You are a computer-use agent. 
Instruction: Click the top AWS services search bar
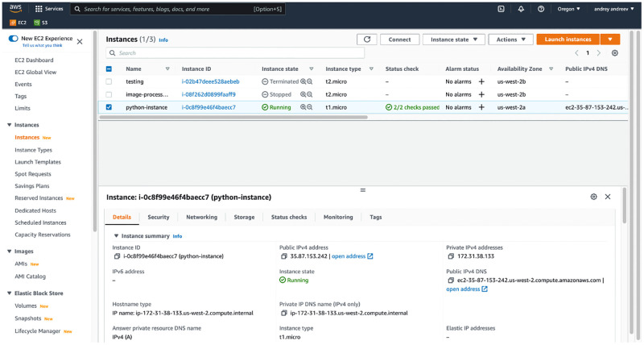click(x=177, y=9)
